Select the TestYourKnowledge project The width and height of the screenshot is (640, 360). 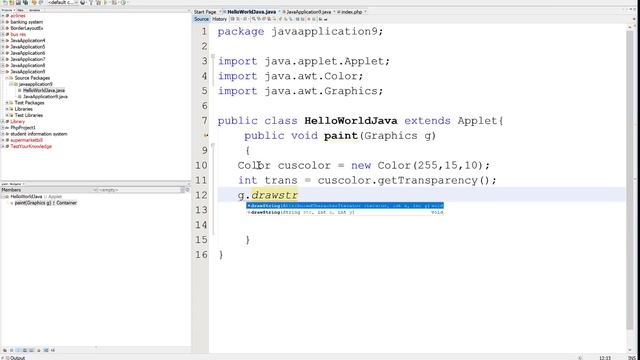[x=31, y=146]
